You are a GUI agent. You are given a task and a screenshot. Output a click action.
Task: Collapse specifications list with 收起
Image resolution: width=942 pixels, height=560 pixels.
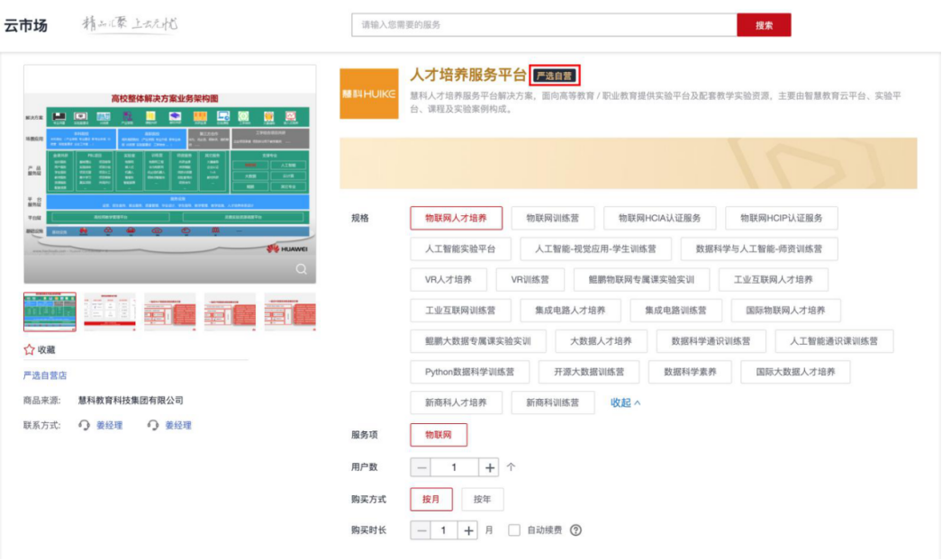[x=625, y=402]
